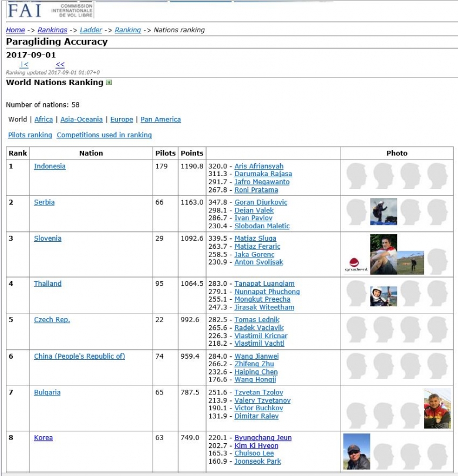Switch to Africa region tab
Image resolution: width=458 pixels, height=476 pixels.
(x=43, y=119)
